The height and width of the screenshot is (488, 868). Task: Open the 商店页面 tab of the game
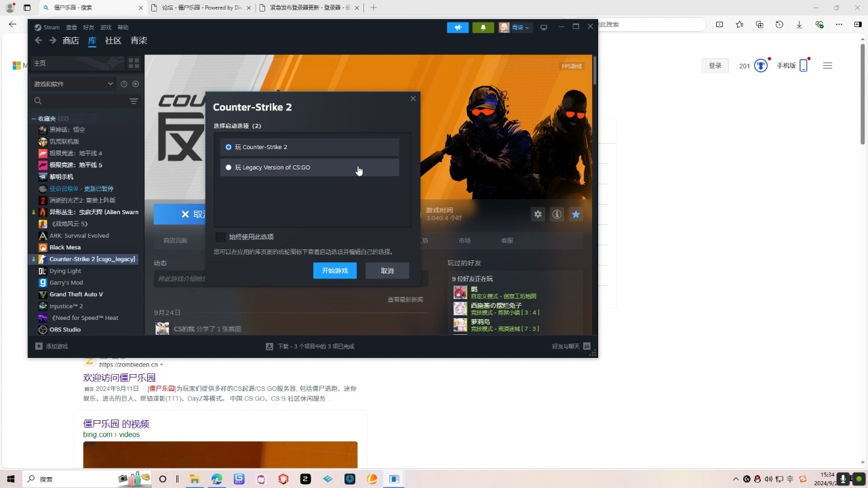tap(175, 241)
